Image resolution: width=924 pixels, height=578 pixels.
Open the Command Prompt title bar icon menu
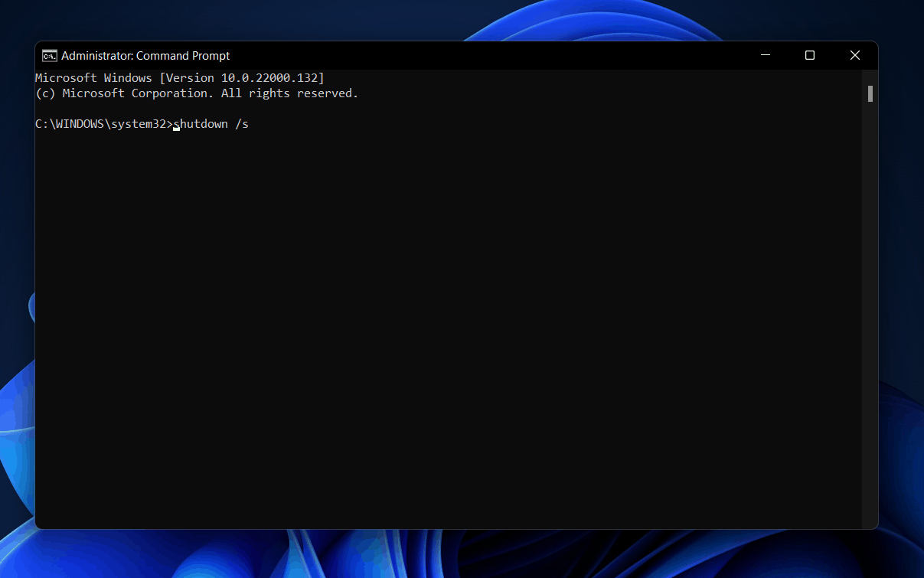pyautogui.click(x=49, y=55)
